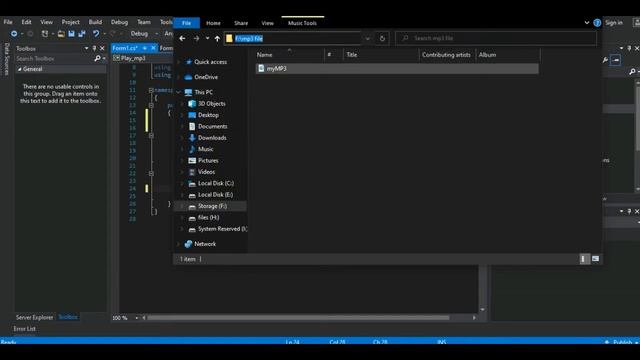This screenshot has height=360, width=640.
Task: Collapse the This PC tree node
Action: coord(178,93)
